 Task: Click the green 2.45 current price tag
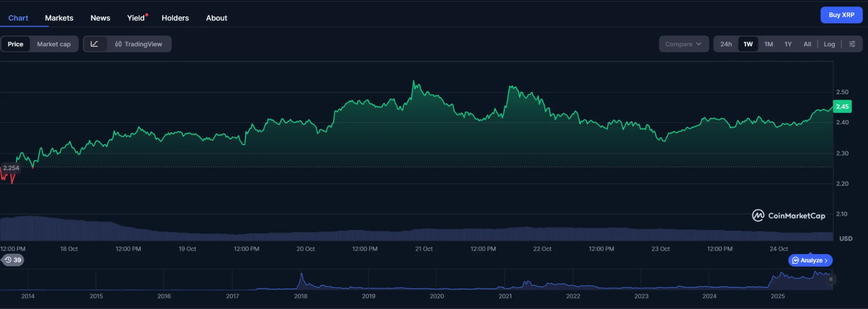pyautogui.click(x=842, y=106)
